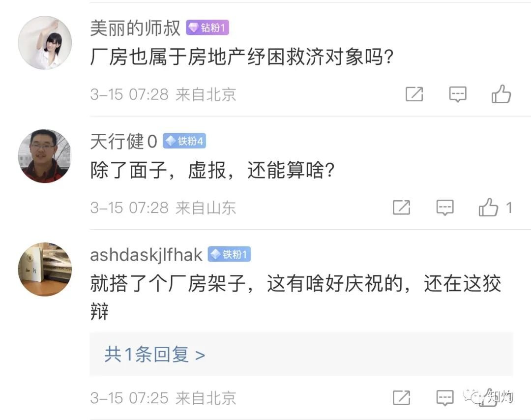View ashdaskjlfhak's avatar profile
Screen dimensions: 531x420
click(45, 269)
